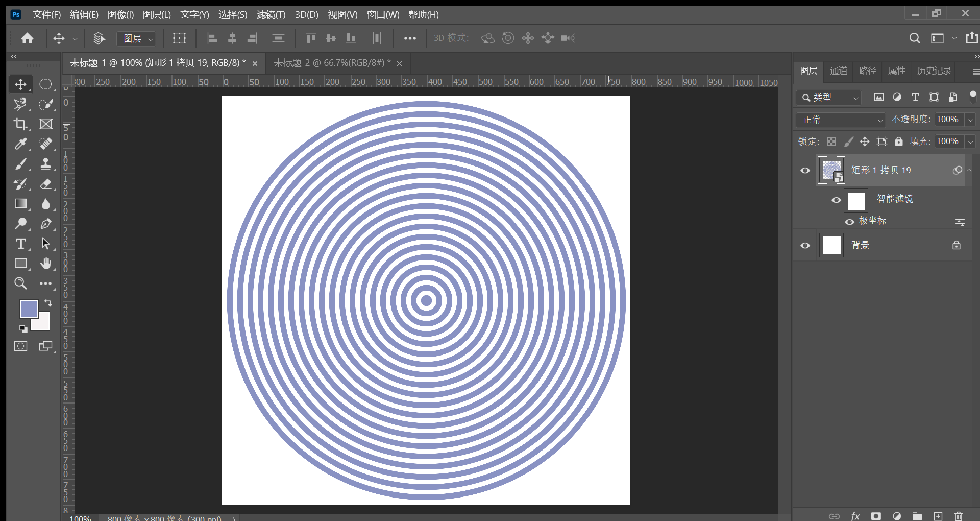Select the Lasso tool
The width and height of the screenshot is (980, 521).
tap(20, 104)
